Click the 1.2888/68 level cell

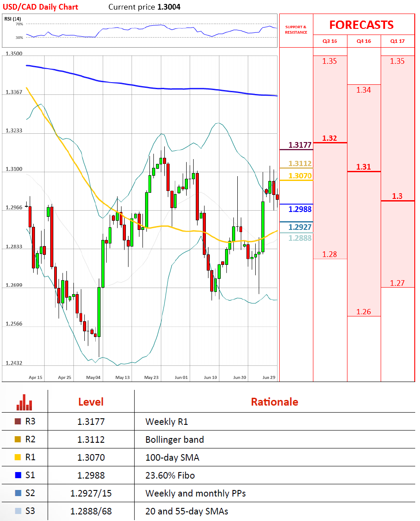pos(91,511)
